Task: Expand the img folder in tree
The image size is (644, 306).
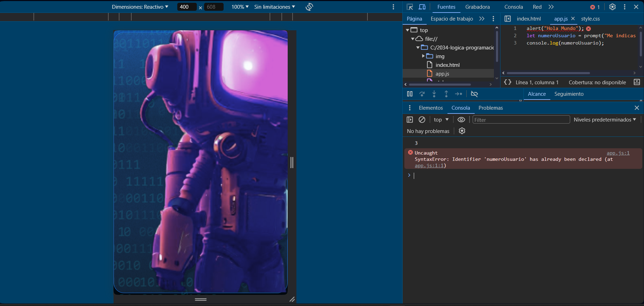Action: [x=424, y=56]
